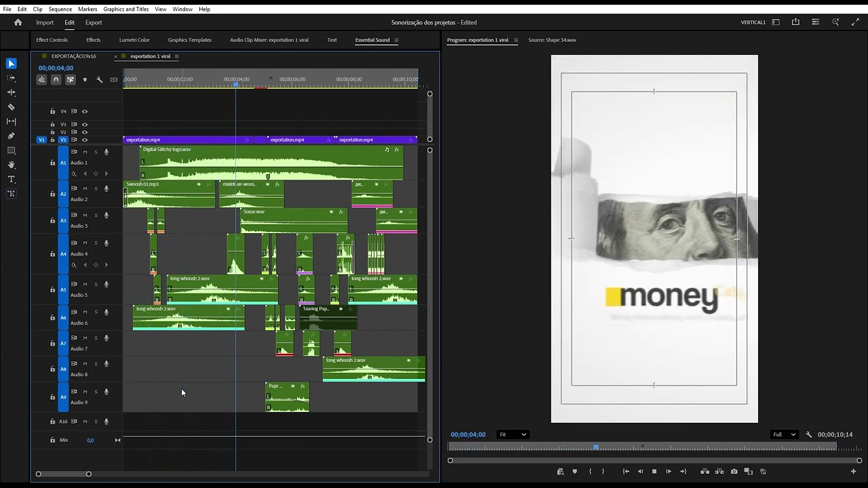
Task: Select the Pen tool
Action: (12, 136)
